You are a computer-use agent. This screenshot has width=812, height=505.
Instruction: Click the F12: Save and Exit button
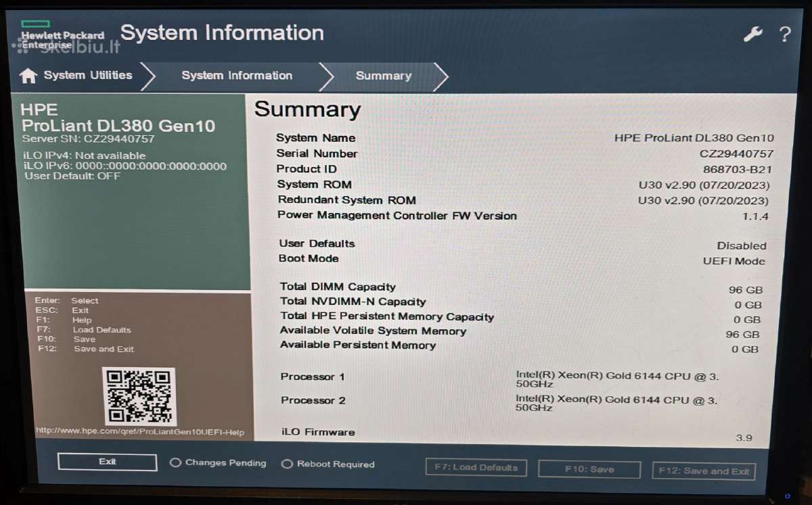click(704, 471)
